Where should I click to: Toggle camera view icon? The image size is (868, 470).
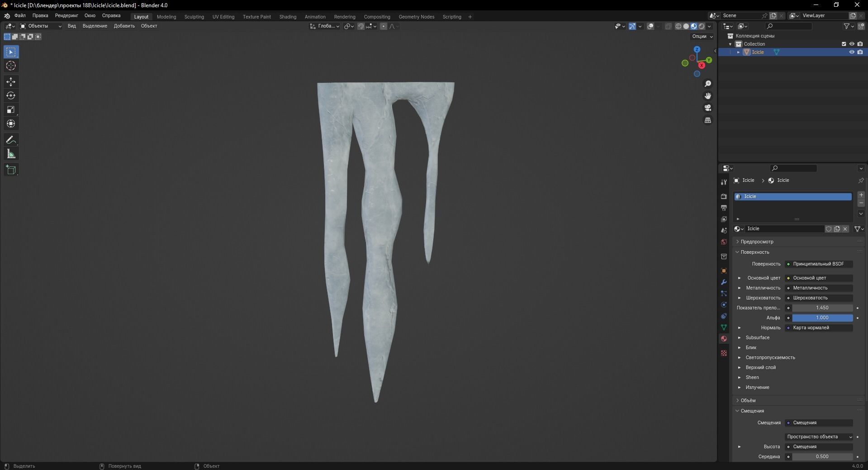point(708,108)
